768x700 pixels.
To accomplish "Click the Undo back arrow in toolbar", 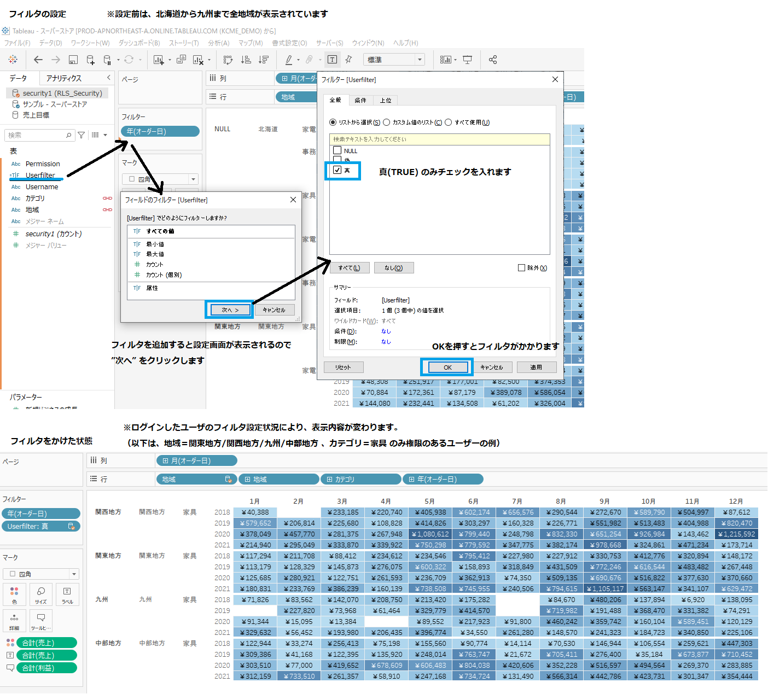I will pyautogui.click(x=38, y=60).
